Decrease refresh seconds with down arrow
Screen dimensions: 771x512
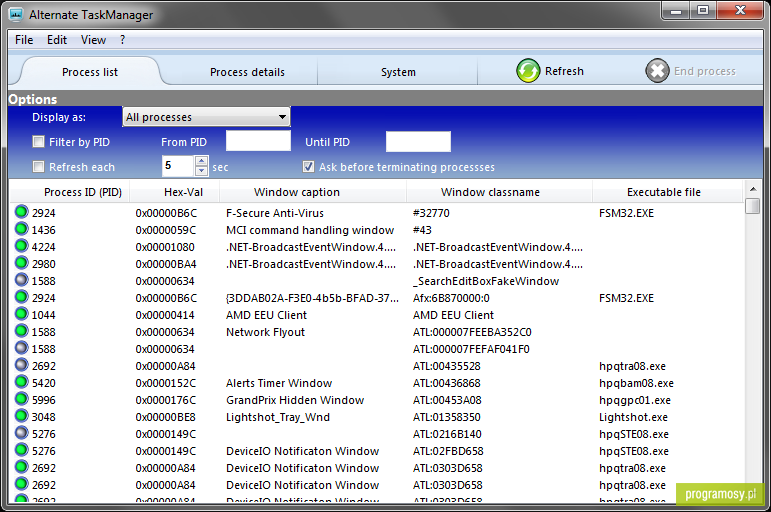click(201, 171)
